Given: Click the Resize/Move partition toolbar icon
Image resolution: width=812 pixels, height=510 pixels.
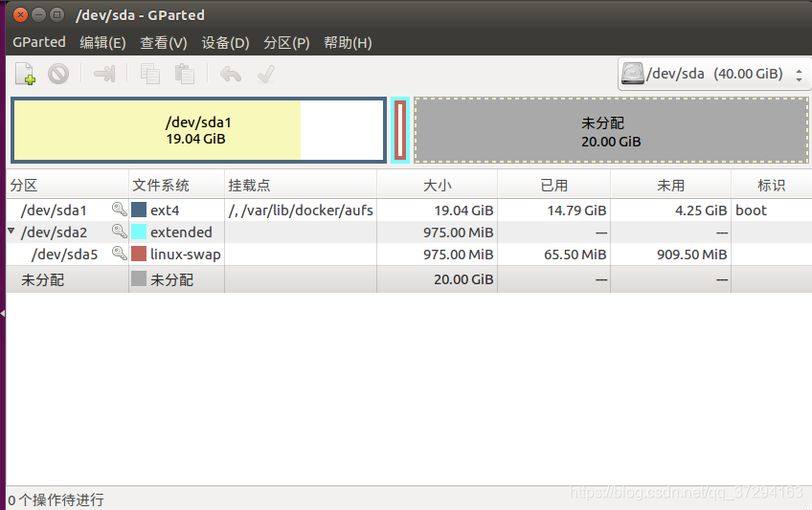Looking at the screenshot, I should (x=104, y=74).
